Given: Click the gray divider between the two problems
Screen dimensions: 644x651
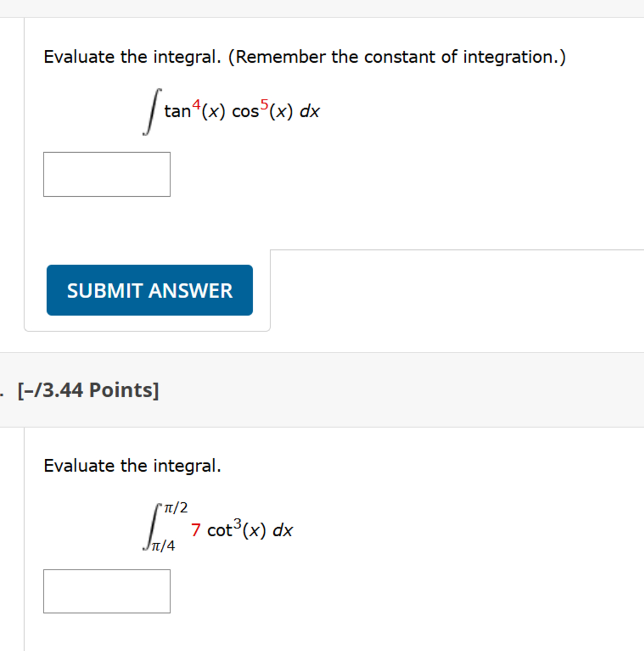Looking at the screenshot, I should coord(322,351).
